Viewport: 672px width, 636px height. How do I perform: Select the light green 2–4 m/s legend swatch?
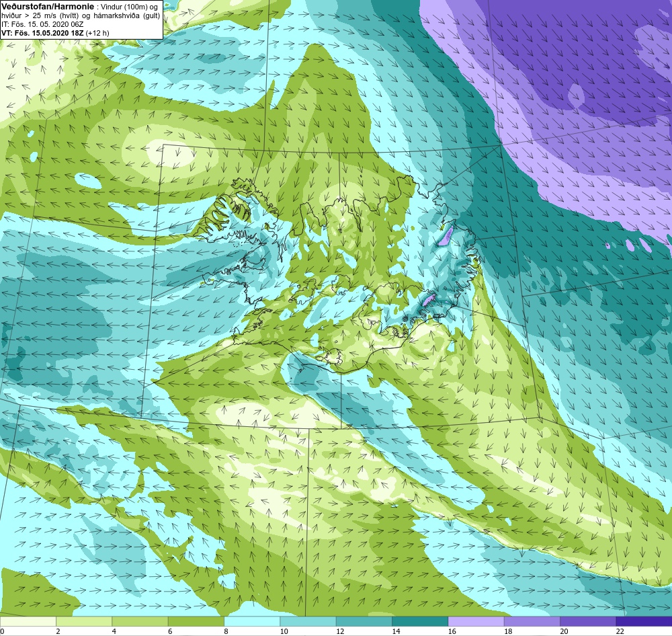pos(84,621)
